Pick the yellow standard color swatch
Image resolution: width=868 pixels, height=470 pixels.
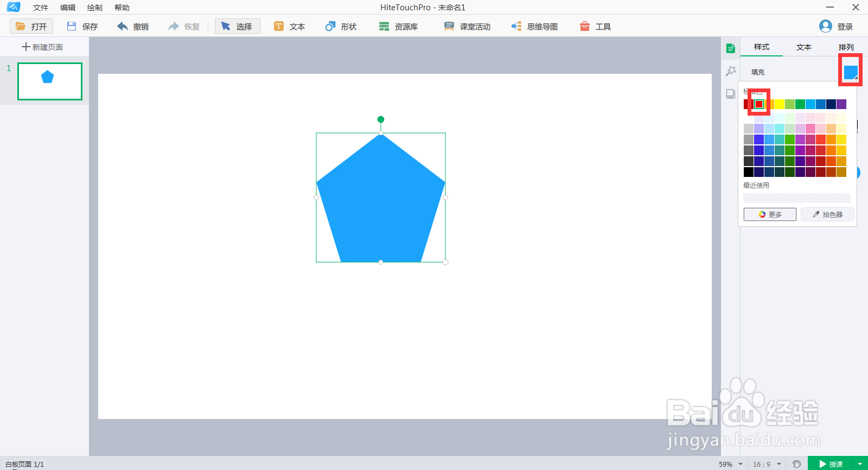780,104
